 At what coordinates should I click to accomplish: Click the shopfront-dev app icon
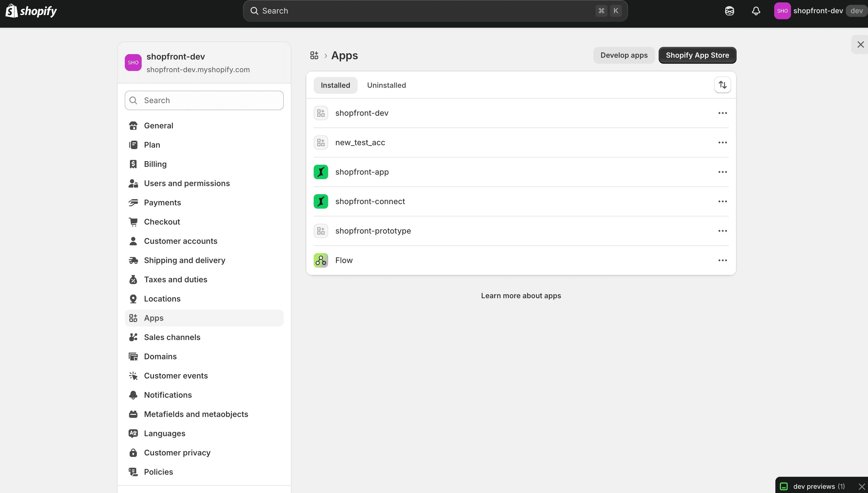(321, 113)
